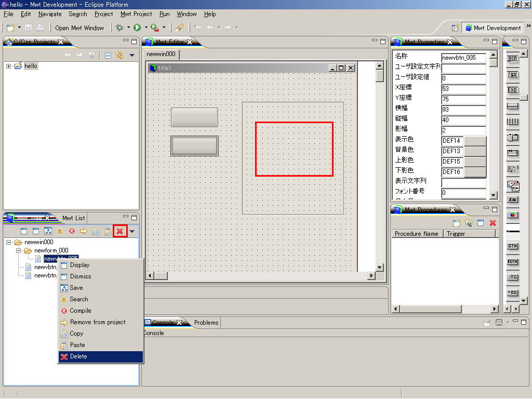Open the color picker next to DEF13
Image resolution: width=532 pixels, height=399 pixels.
pos(475,151)
